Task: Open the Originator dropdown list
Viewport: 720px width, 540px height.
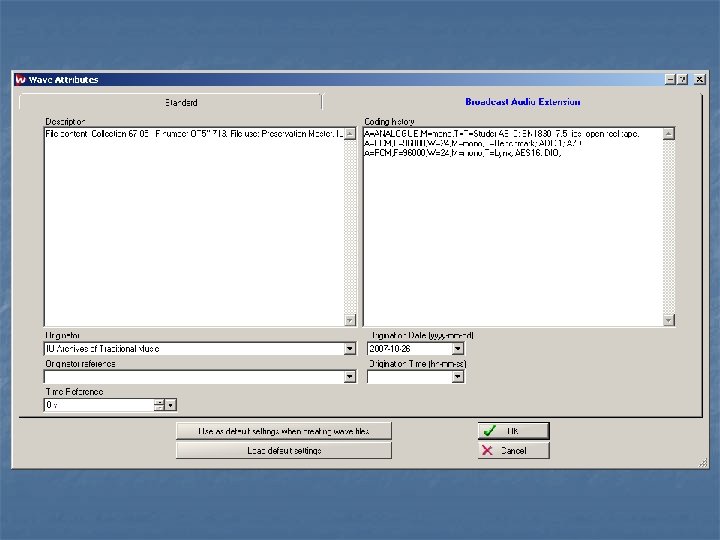Action: pos(350,349)
